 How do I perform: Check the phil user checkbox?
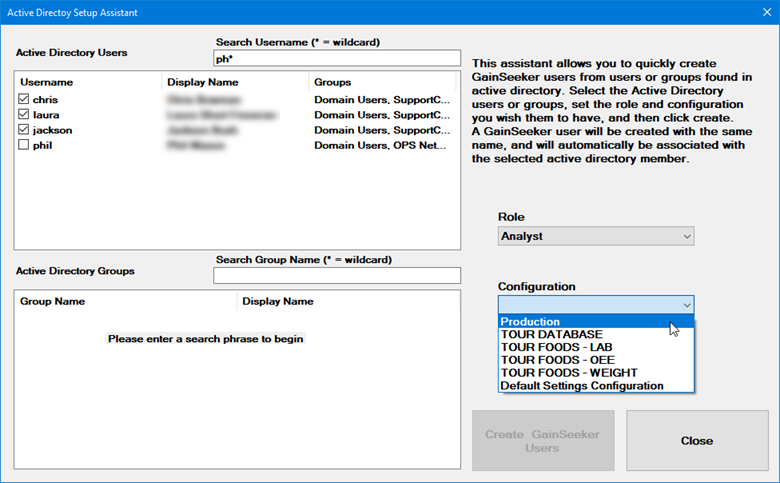click(25, 145)
